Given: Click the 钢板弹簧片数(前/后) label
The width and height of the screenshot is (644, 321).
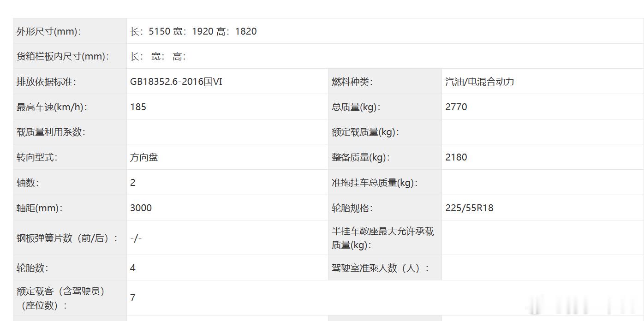Looking at the screenshot, I should point(67,238).
